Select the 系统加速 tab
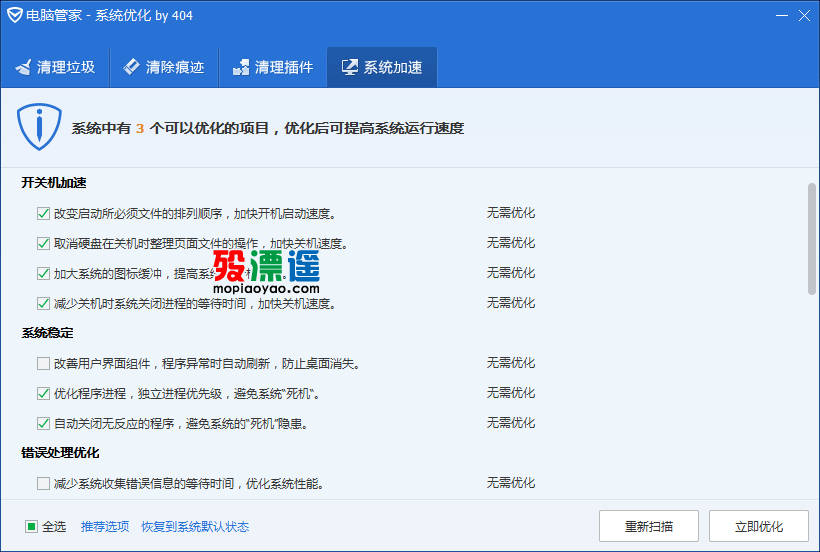The image size is (820, 552). 382,67
